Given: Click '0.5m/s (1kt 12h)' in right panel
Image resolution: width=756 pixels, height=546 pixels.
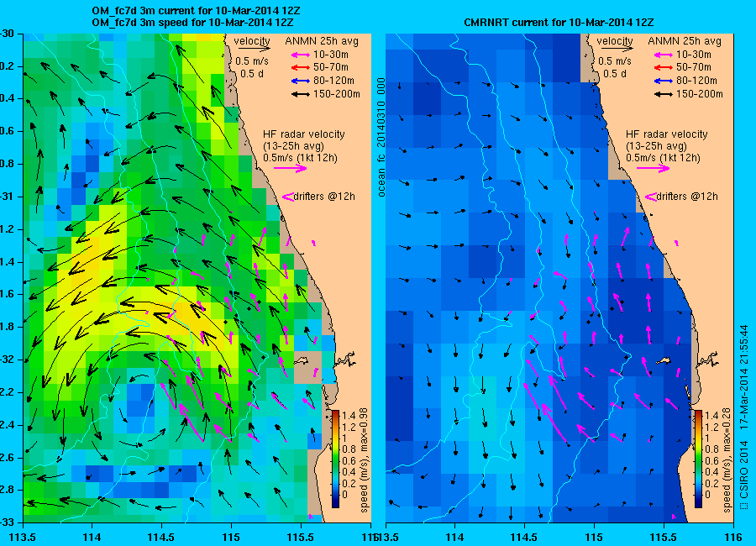Looking at the screenshot, I should click(663, 158).
